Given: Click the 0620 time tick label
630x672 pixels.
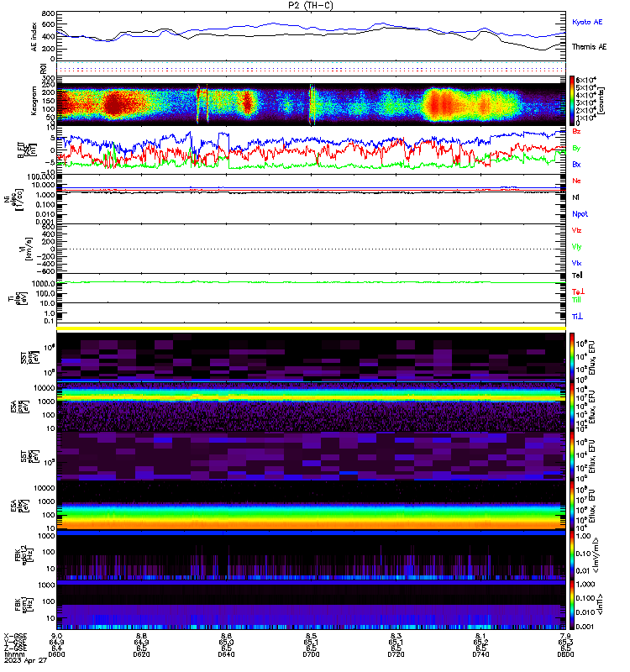Looking at the screenshot, I should click(141, 654).
